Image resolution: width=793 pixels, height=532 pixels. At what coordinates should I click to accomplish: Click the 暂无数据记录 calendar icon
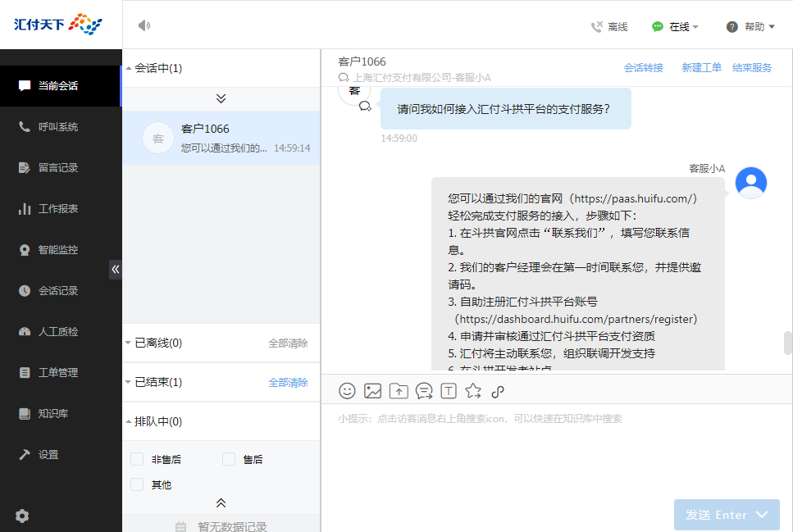coord(180,527)
